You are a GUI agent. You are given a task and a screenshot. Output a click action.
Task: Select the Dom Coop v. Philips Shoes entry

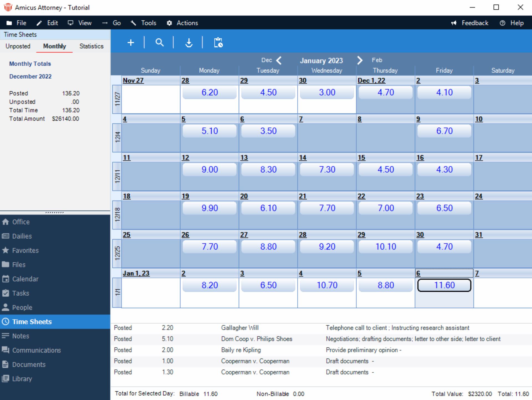pyautogui.click(x=321, y=339)
